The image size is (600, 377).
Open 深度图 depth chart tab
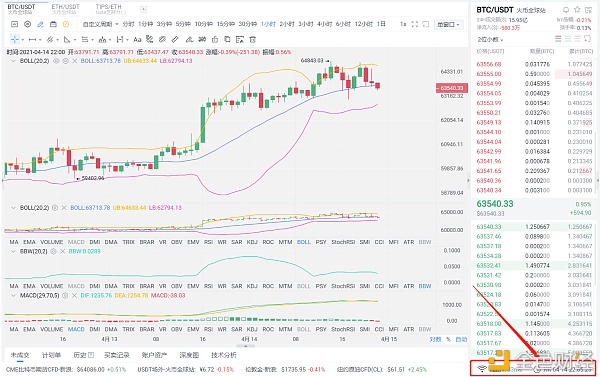(189, 355)
